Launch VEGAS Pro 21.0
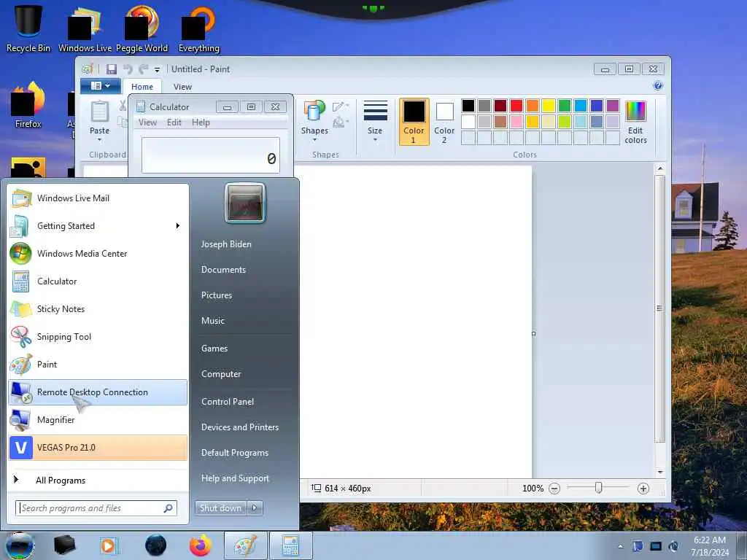The width and height of the screenshot is (747, 560). tap(98, 447)
